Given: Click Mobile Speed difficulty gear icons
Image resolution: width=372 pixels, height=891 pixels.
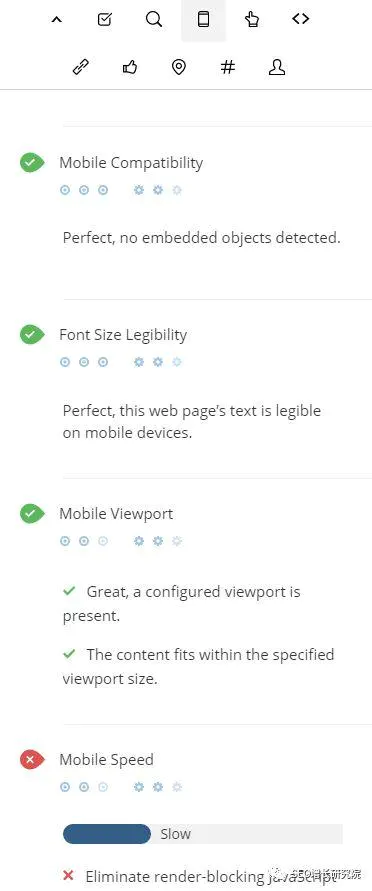Looking at the screenshot, I should tap(158, 787).
